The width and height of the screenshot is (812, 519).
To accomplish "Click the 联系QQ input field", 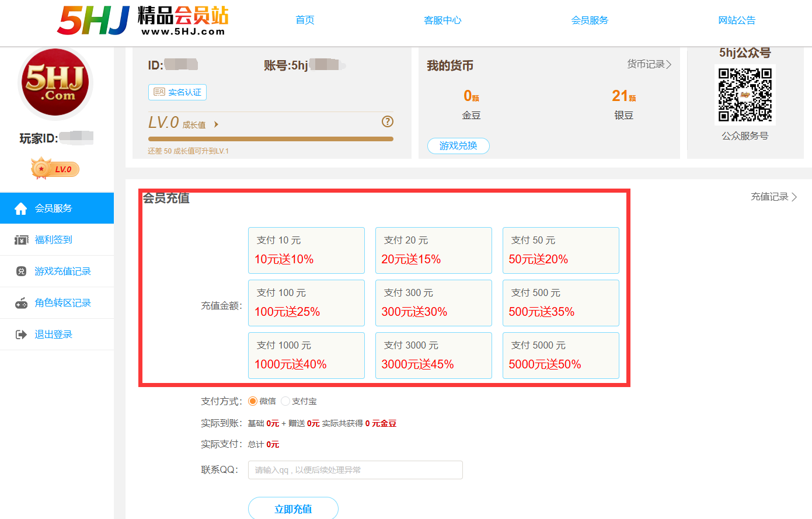I will pyautogui.click(x=356, y=470).
